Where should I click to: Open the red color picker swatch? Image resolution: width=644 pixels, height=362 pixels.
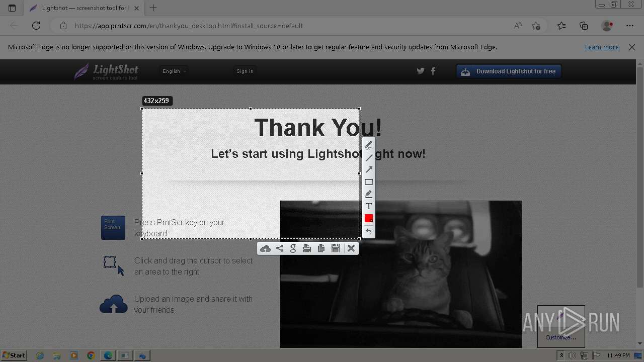(x=369, y=218)
